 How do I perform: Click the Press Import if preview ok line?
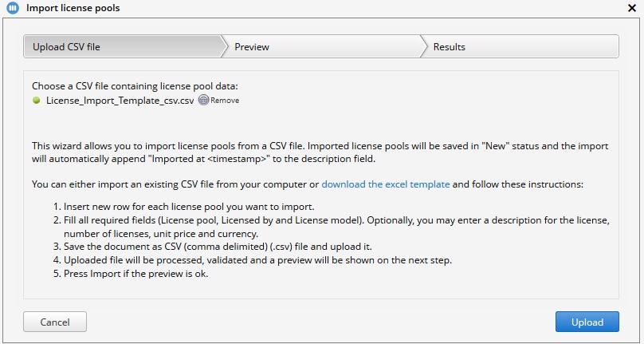coord(131,274)
